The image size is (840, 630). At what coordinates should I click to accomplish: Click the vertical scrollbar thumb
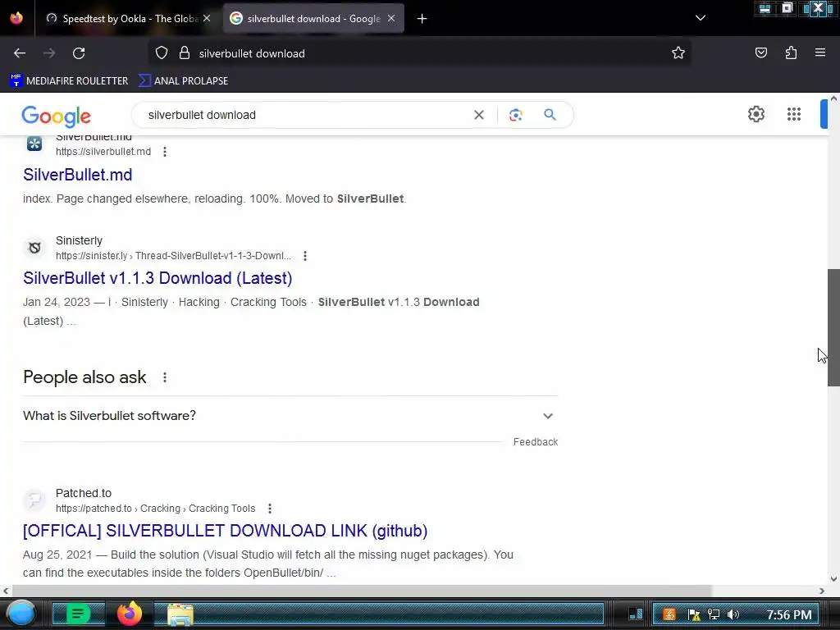tap(833, 327)
